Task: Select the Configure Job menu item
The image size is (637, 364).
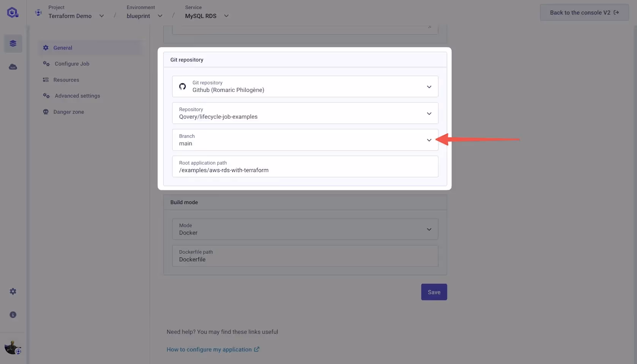Action: click(x=72, y=63)
